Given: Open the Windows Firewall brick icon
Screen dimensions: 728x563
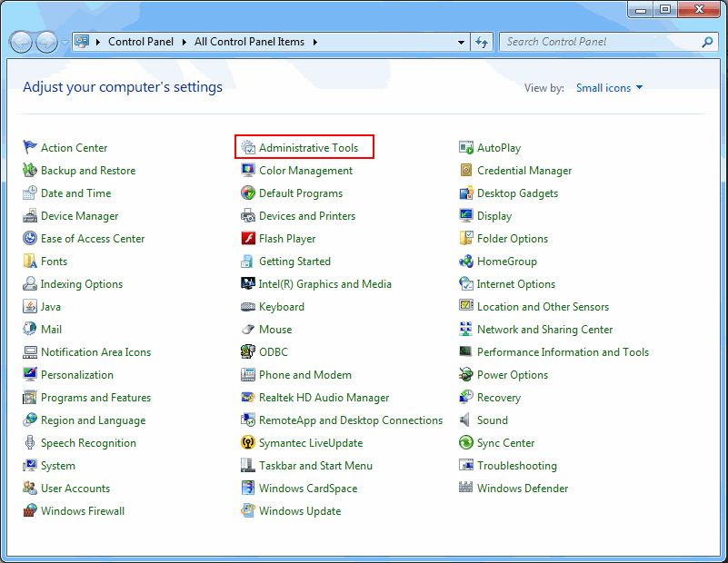Looking at the screenshot, I should tap(30, 511).
